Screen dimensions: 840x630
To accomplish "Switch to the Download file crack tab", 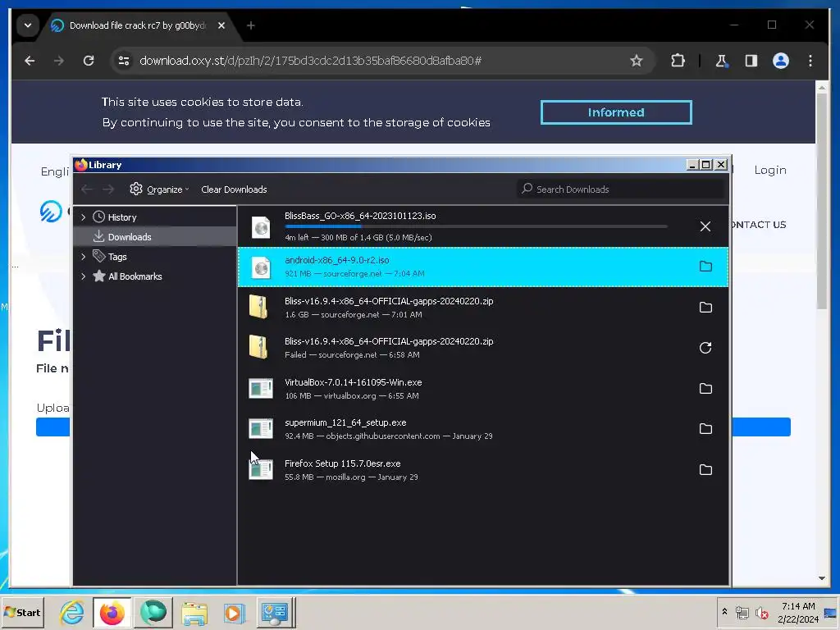I will pyautogui.click(x=138, y=25).
